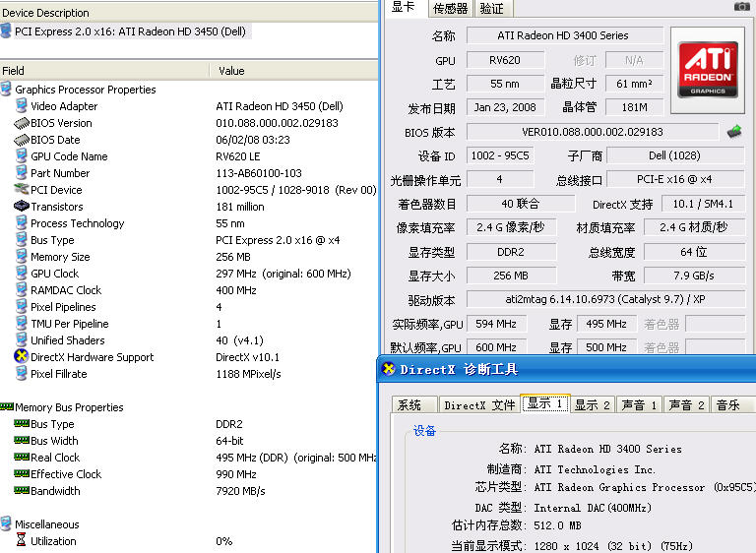Select the PCI Express 2.0 x16 device entry

[130, 31]
